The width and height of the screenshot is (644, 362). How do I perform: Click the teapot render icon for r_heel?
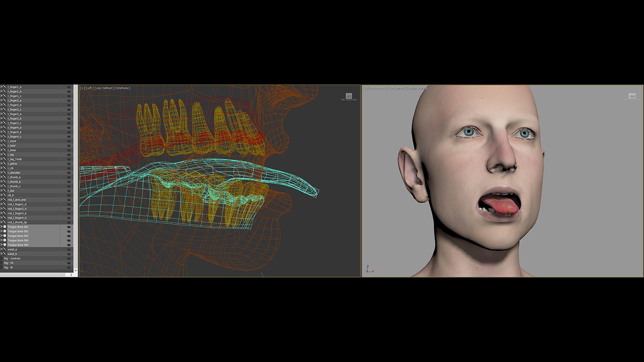[x=69, y=145]
